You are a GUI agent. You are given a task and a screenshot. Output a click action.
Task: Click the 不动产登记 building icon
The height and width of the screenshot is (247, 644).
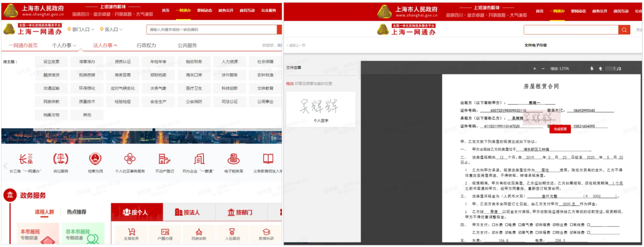click(164, 159)
